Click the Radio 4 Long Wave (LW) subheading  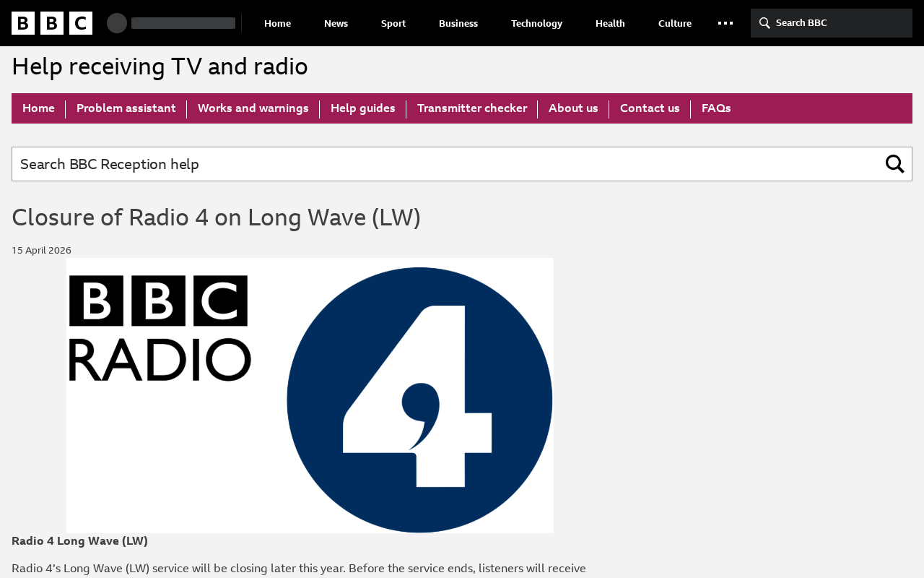[x=79, y=541]
